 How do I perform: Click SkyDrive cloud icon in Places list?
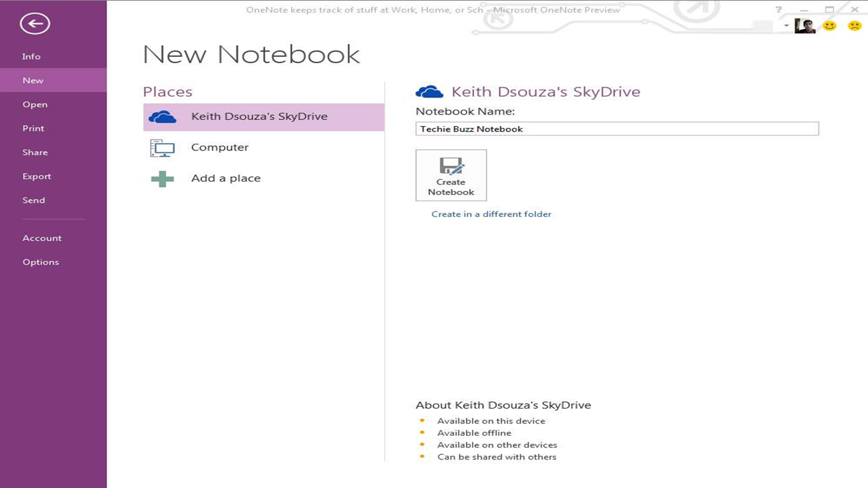click(x=162, y=117)
